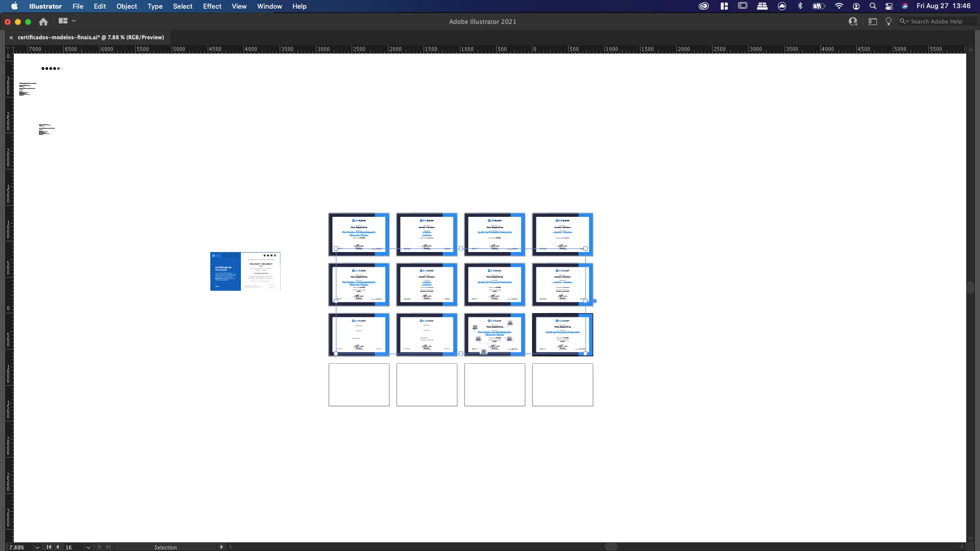Open the Effect menu

click(x=212, y=6)
